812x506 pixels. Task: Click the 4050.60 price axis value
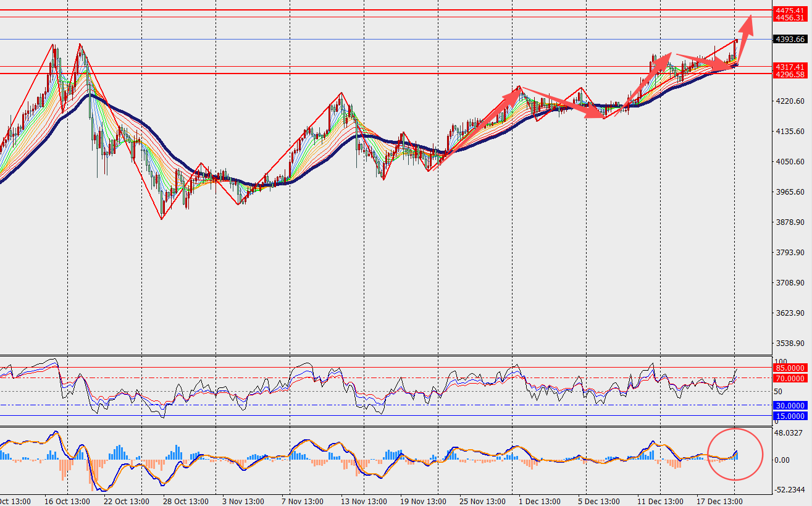pos(790,162)
